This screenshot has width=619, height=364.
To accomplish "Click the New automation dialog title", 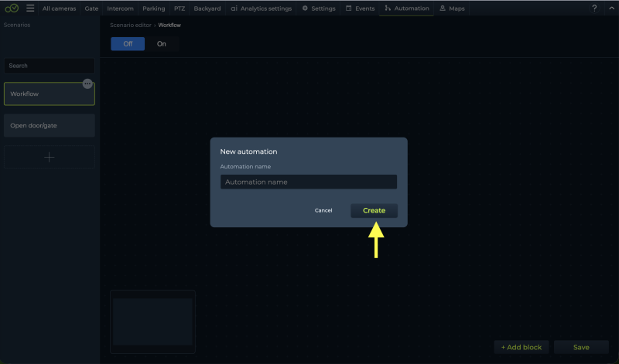I will (248, 151).
